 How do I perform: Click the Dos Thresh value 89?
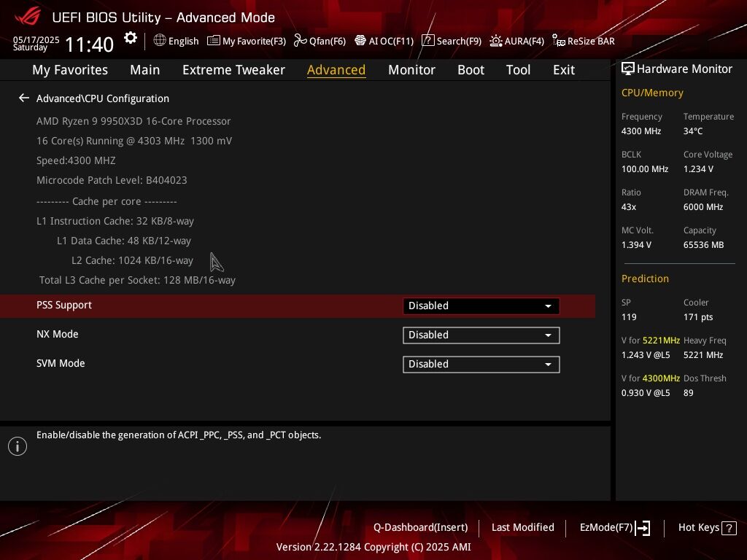(688, 393)
